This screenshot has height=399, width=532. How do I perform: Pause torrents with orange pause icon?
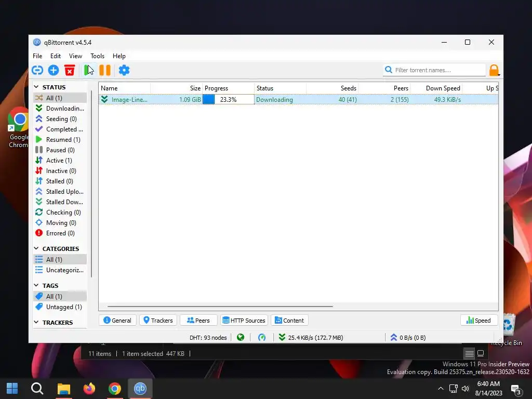(x=105, y=70)
